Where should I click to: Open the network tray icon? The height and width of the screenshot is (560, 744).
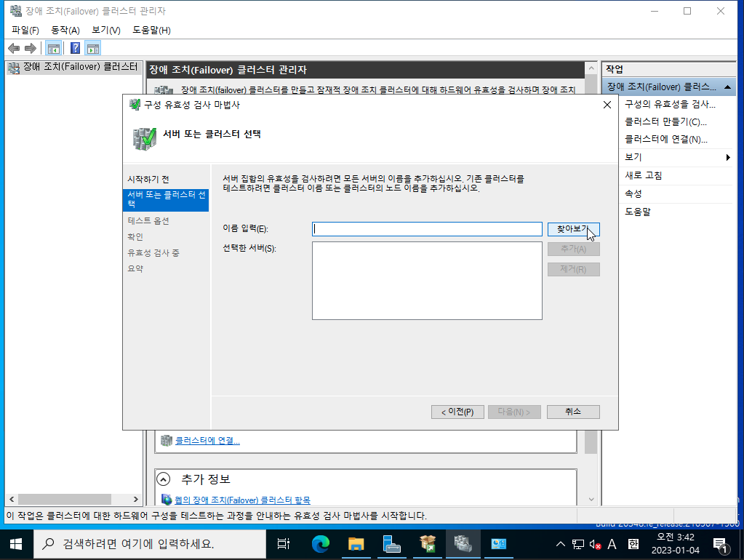pos(578,544)
